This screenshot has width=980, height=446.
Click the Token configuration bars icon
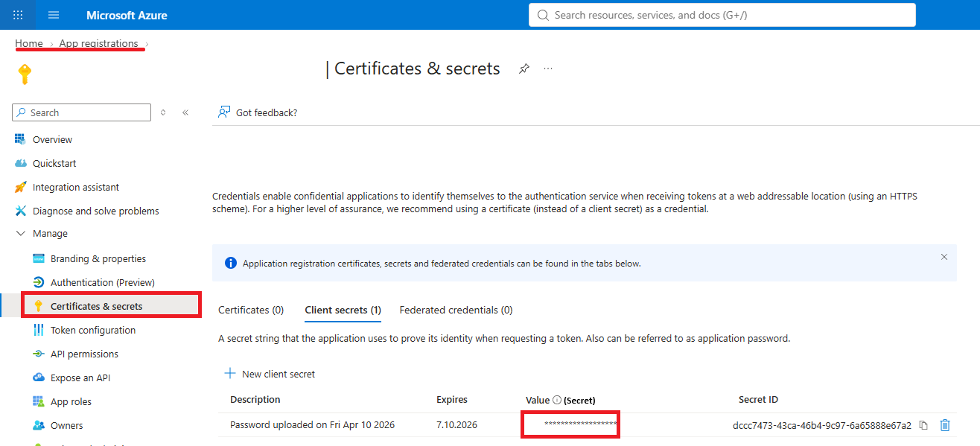click(39, 330)
